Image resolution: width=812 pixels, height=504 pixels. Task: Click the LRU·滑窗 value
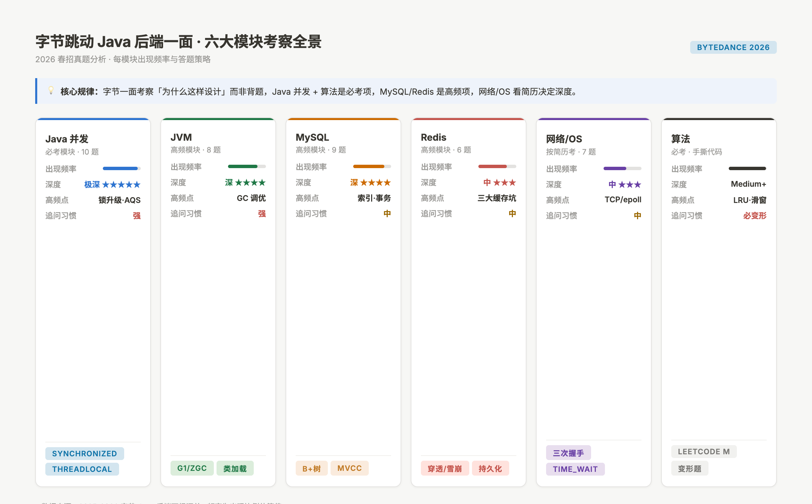(750, 200)
